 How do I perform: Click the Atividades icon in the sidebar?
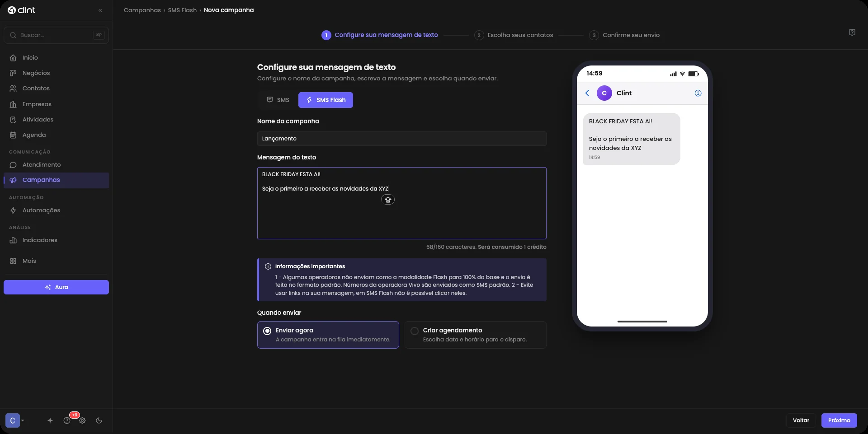13,120
